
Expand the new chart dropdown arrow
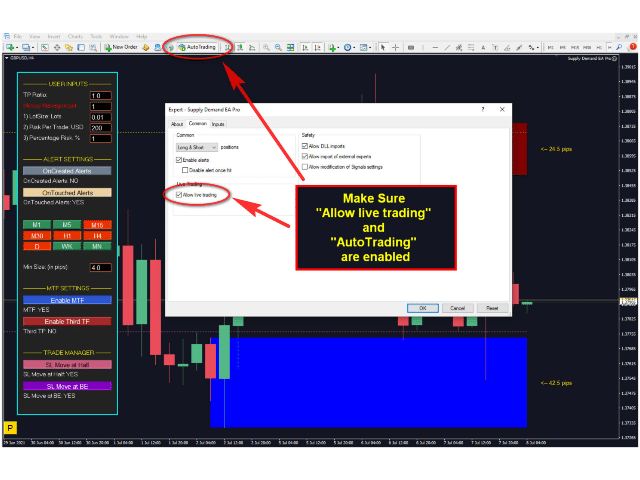(x=17, y=48)
